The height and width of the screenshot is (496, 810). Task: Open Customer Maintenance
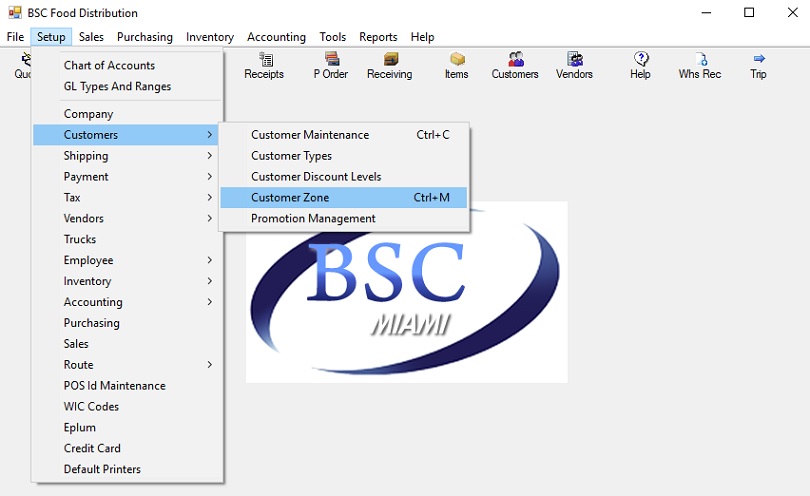click(x=344, y=135)
